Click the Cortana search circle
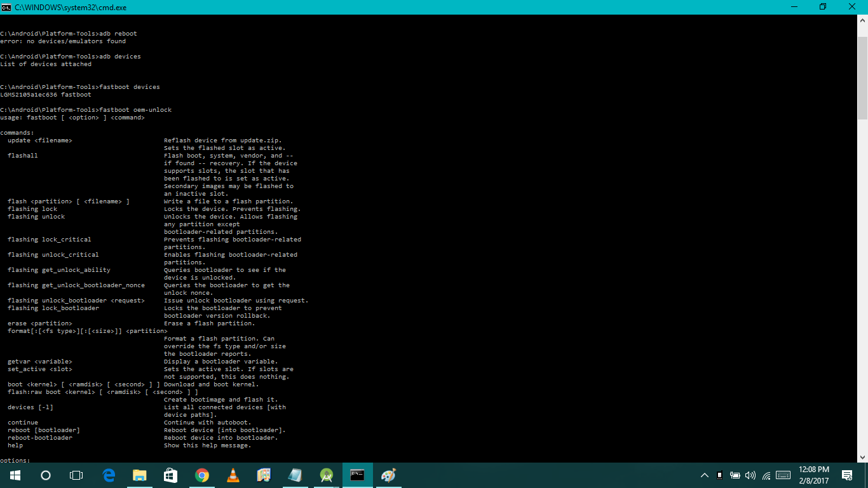The image size is (868, 488). click(46, 475)
